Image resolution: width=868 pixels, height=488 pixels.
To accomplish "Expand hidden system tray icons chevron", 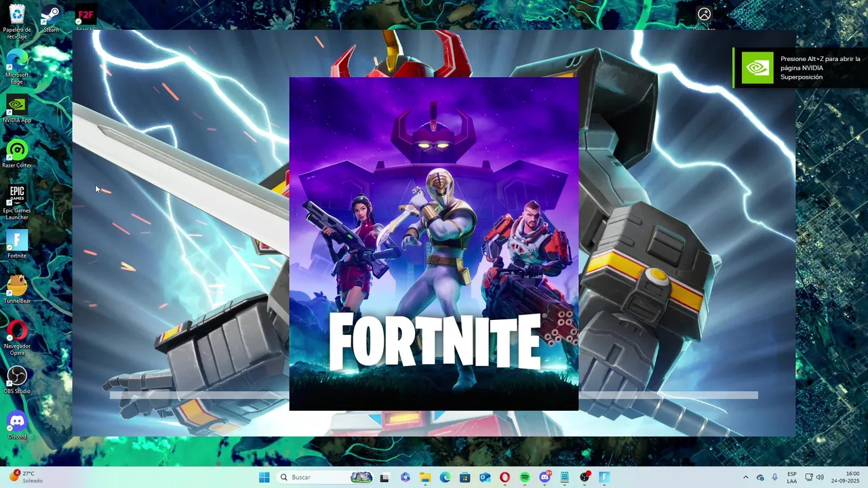I will pos(746,477).
